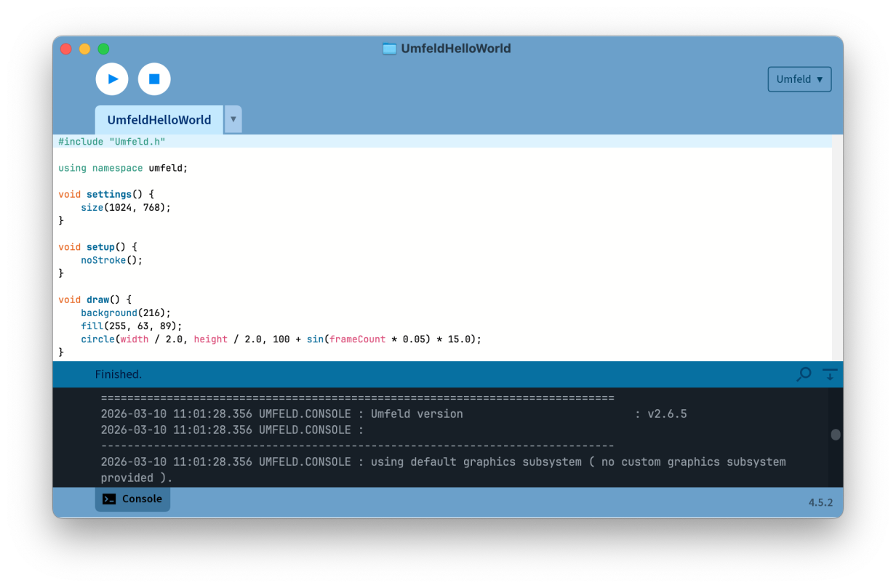Click the noStroke() call inside setup
The image size is (896, 588).
(x=103, y=259)
